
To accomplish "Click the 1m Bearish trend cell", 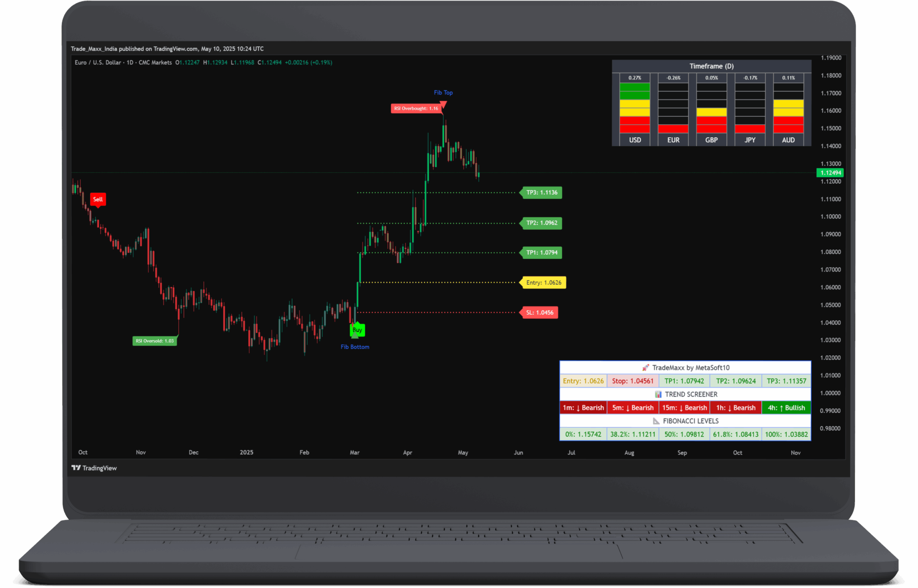I will (583, 408).
